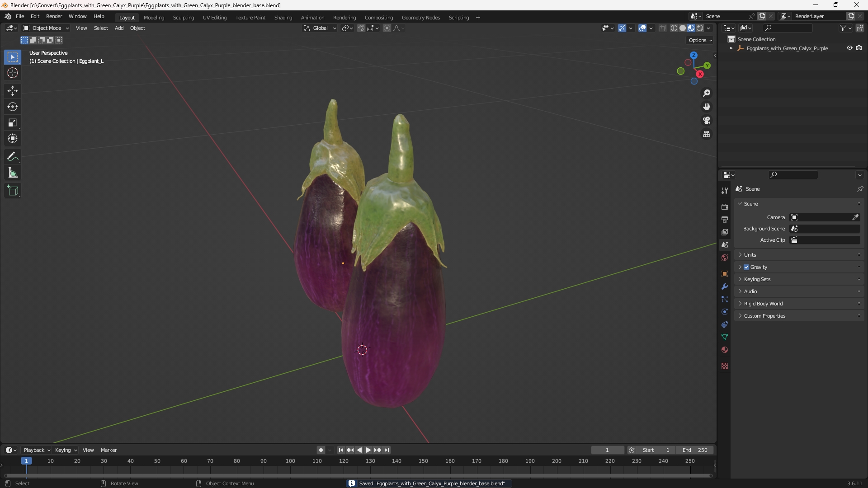
Task: Open the Object properties tab
Action: pyautogui.click(x=725, y=274)
